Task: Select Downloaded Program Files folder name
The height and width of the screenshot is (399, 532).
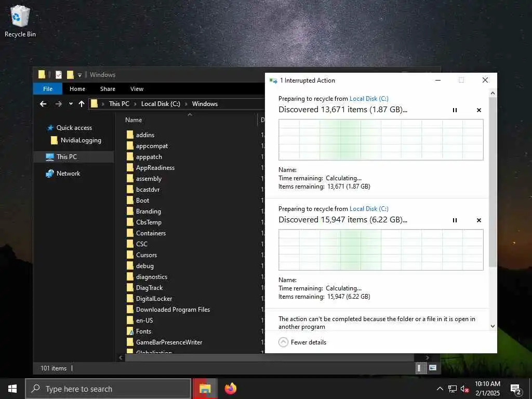Action: coord(172,310)
